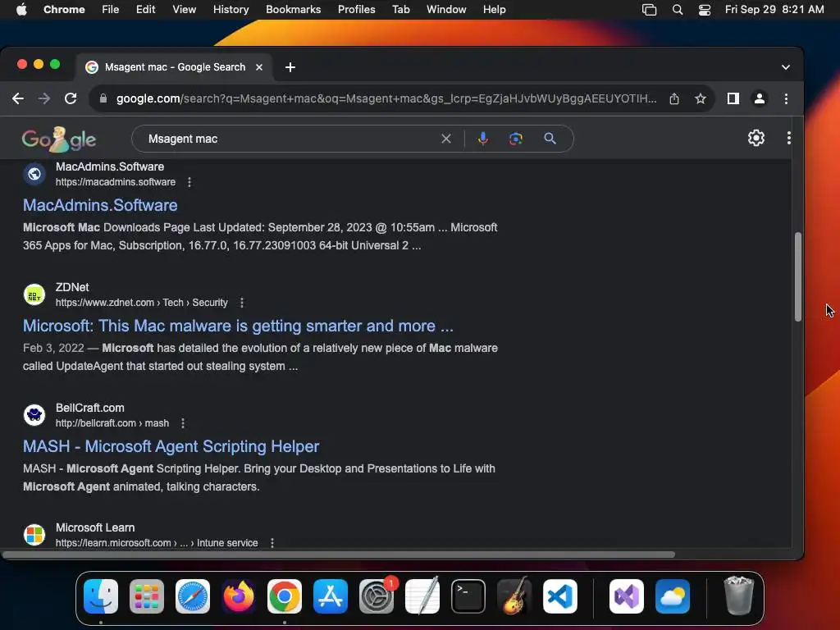Screen dimensions: 840x630
Task: Open Visual Studio Code from Dock
Action: (x=559, y=596)
